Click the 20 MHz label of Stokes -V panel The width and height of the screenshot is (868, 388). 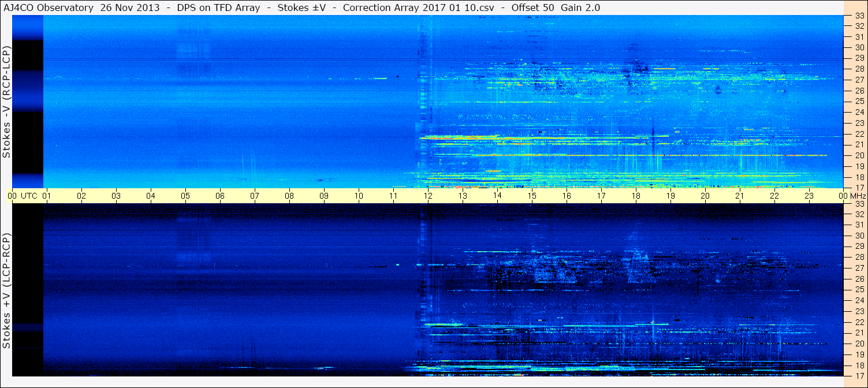pyautogui.click(x=859, y=155)
